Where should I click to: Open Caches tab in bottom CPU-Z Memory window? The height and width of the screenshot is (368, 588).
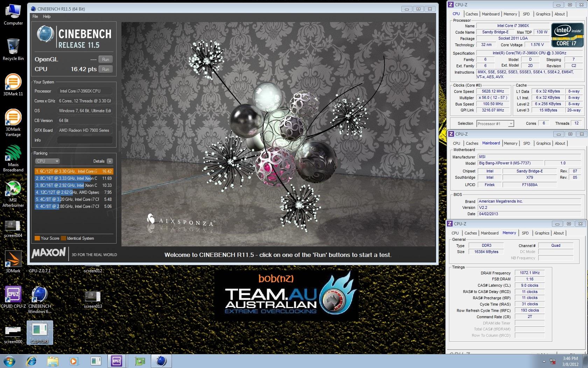click(x=470, y=233)
